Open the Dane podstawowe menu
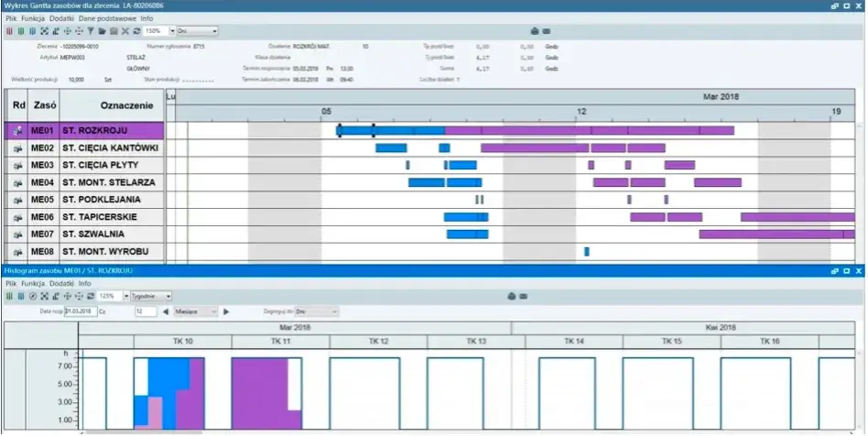This screenshot has height=436, width=868. [x=107, y=18]
